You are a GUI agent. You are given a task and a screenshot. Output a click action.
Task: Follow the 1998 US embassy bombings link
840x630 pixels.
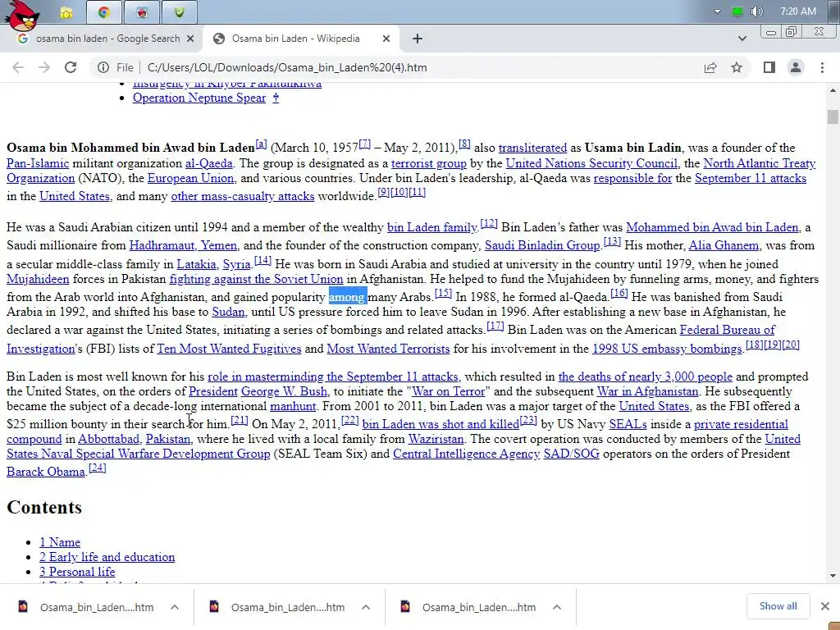(667, 349)
